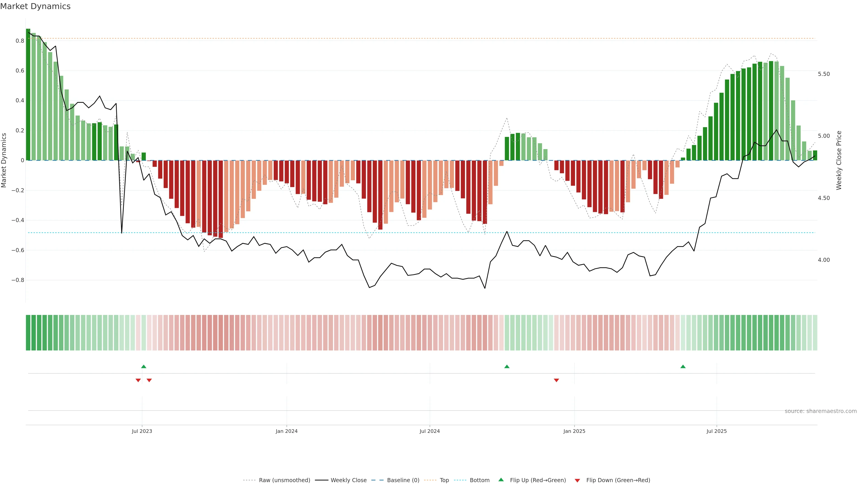This screenshot has width=868, height=488.
Task: Click green triangle icon in the legend
Action: pyautogui.click(x=501, y=480)
